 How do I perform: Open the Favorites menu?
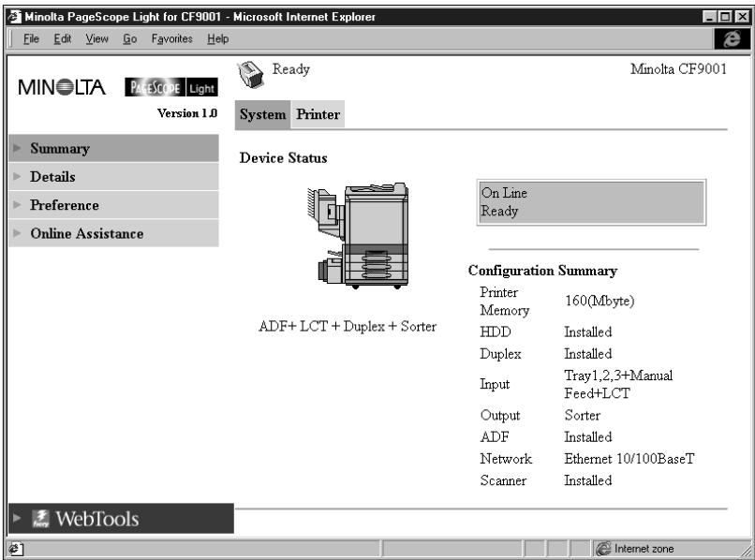pyautogui.click(x=172, y=38)
